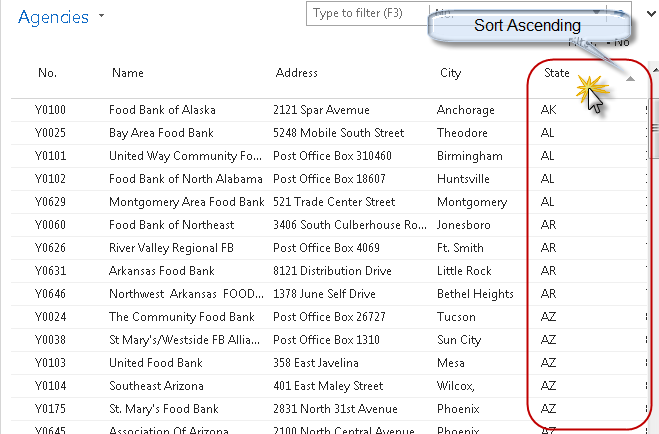Image resolution: width=659 pixels, height=434 pixels.
Task: Click the No. column header
Action: pyautogui.click(x=47, y=73)
